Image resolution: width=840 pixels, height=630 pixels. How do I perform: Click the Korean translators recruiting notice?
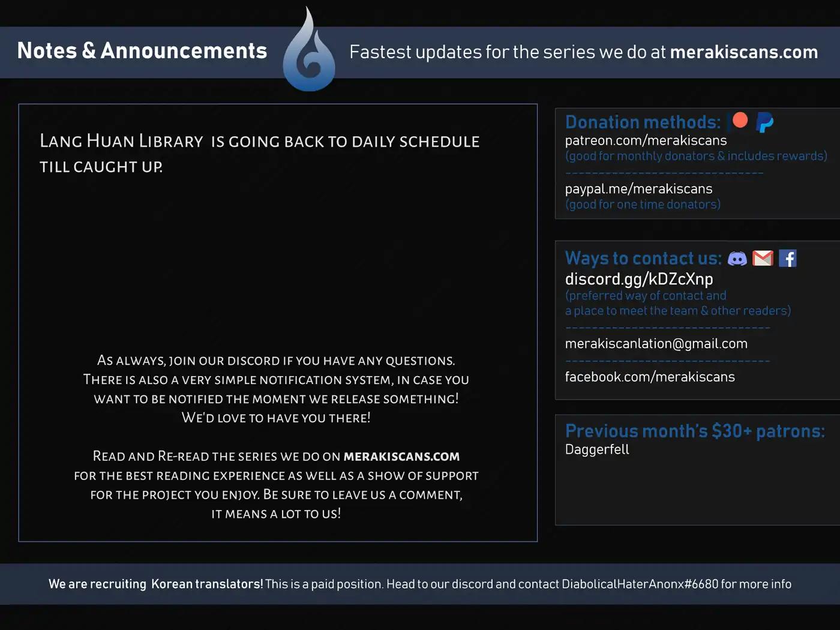pos(420,584)
